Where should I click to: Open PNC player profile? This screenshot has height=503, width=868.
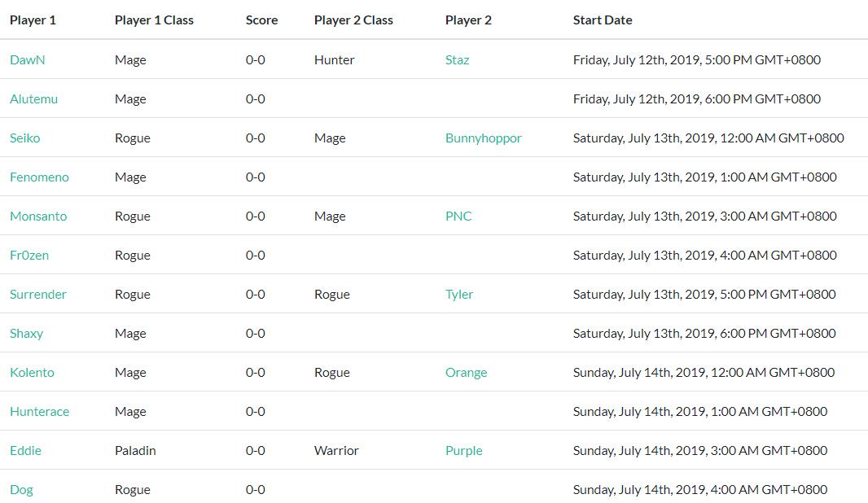point(458,216)
